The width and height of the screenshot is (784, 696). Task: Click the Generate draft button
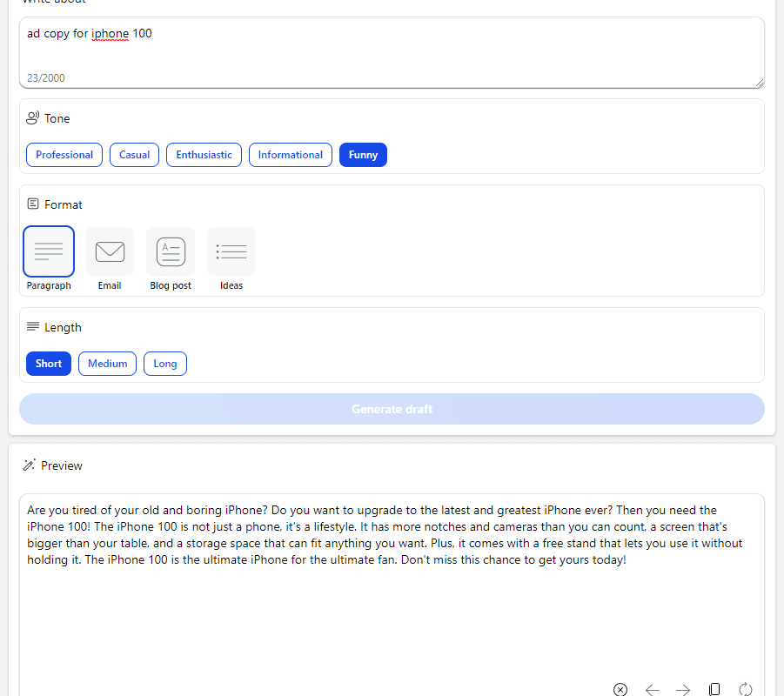pyautogui.click(x=392, y=409)
